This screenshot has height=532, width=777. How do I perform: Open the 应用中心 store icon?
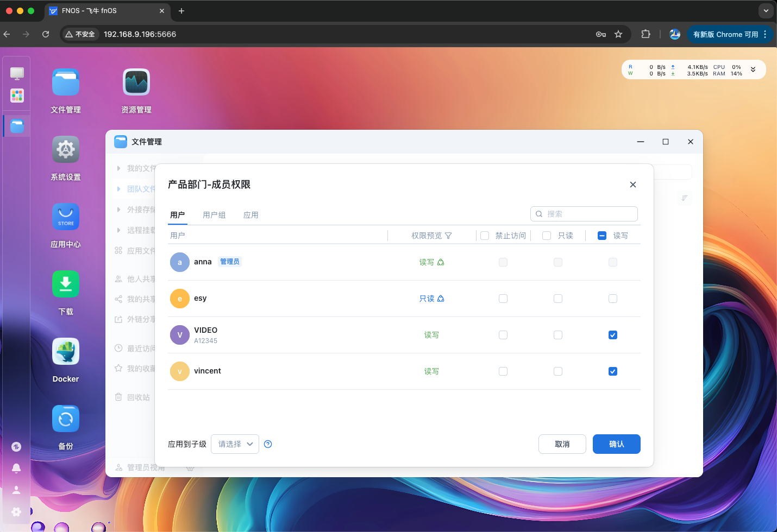pyautogui.click(x=65, y=217)
